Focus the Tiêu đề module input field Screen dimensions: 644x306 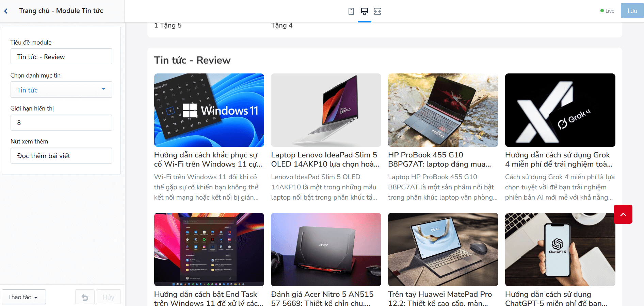click(x=61, y=56)
